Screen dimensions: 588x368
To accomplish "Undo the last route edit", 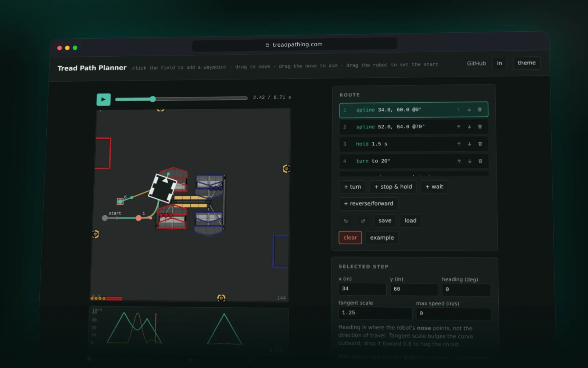I will (x=346, y=221).
